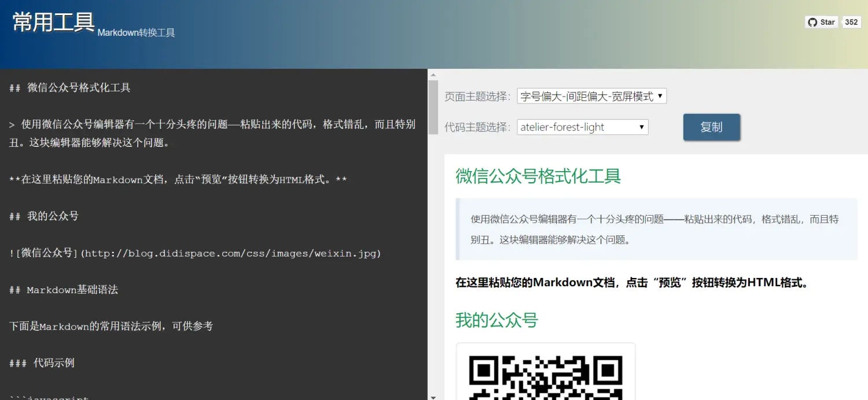This screenshot has height=400, width=868.
Task: Click the GitHub Star button
Action: pyautogui.click(x=821, y=22)
